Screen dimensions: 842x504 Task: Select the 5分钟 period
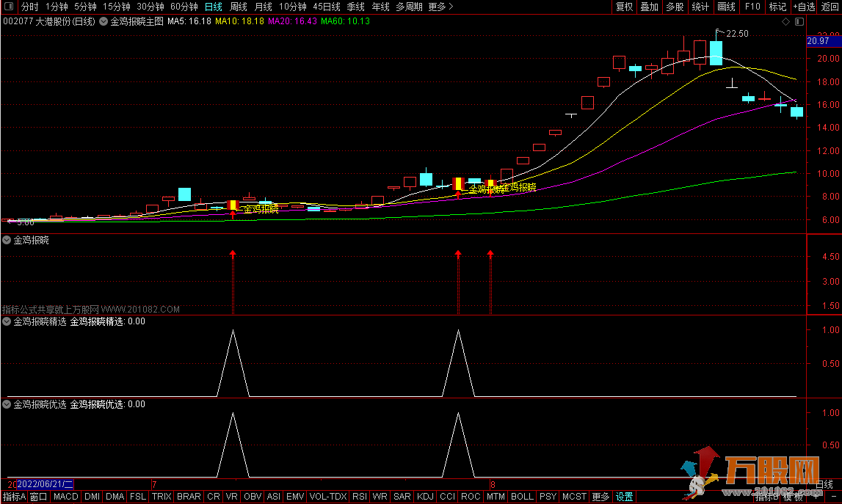tap(85, 7)
